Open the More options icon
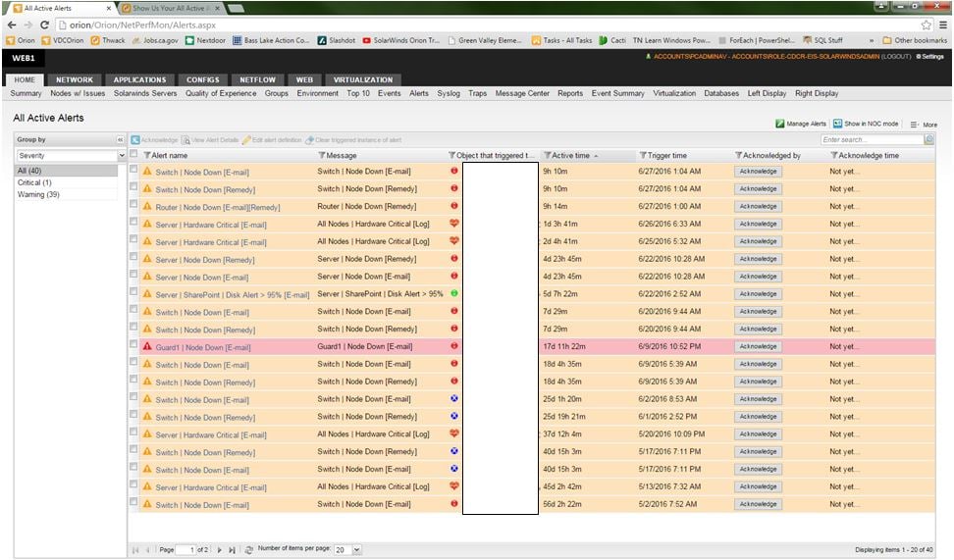This screenshot has height=560, width=954. pos(914,124)
